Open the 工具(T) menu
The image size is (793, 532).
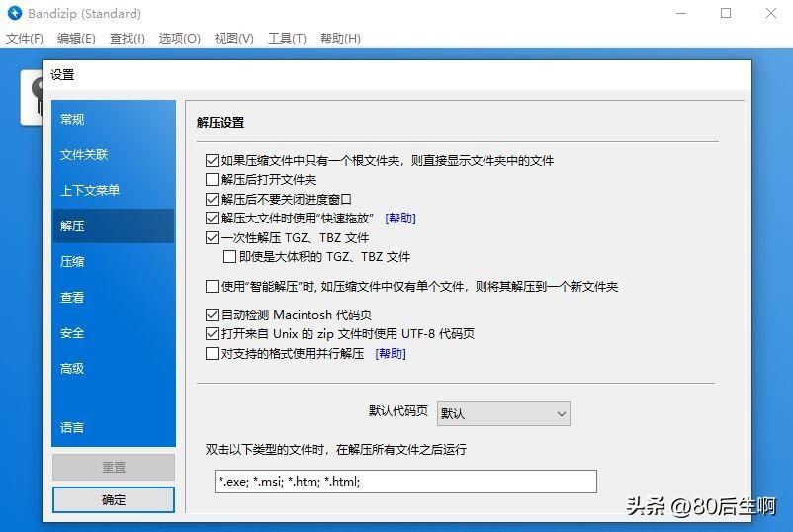(x=287, y=39)
